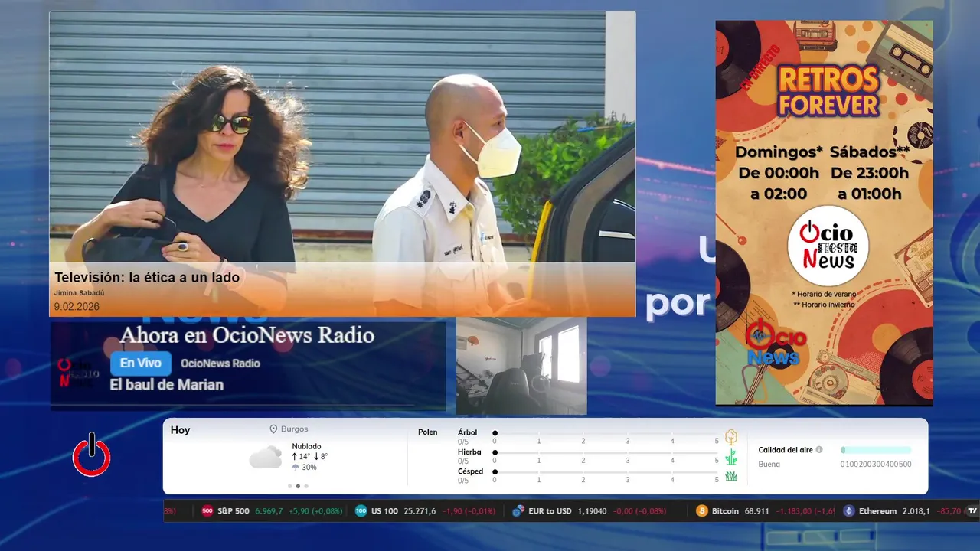Click the air quality index bar
This screenshot has width=980, height=551.
tap(876, 450)
